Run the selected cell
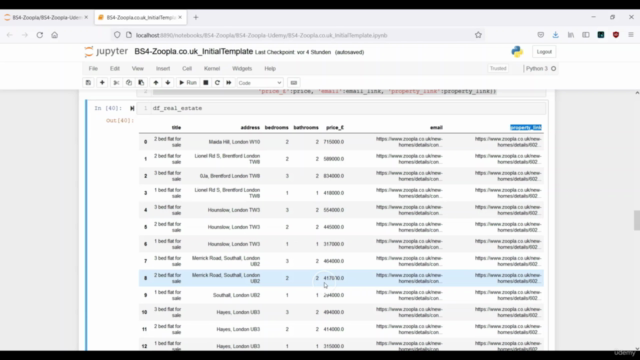Screen dimensions: 640x360 tap(188, 83)
